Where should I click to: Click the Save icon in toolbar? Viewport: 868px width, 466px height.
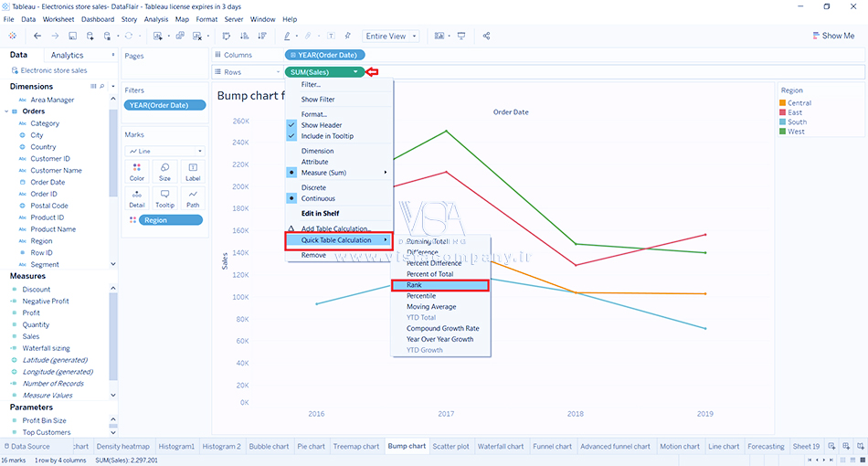pos(73,36)
